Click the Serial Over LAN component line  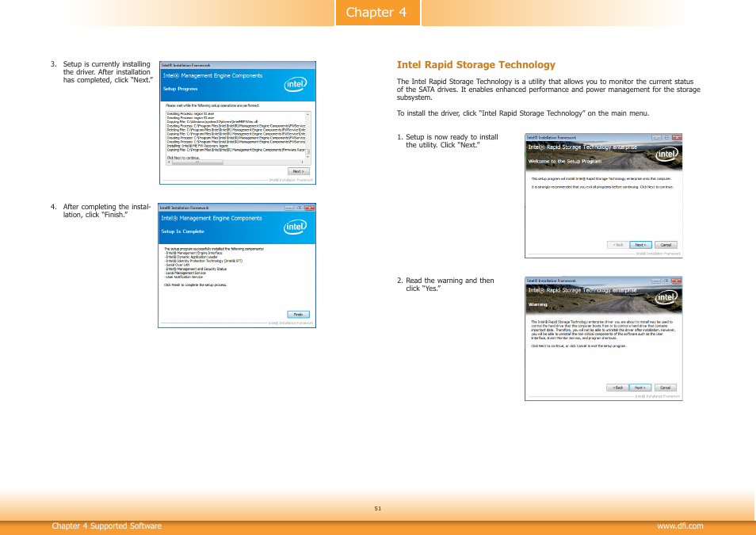[x=177, y=265]
